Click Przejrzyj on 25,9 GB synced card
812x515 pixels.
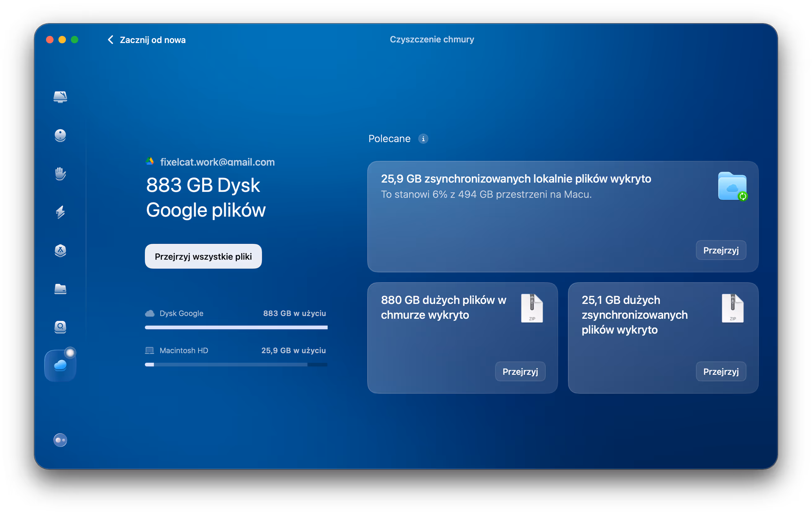(721, 250)
